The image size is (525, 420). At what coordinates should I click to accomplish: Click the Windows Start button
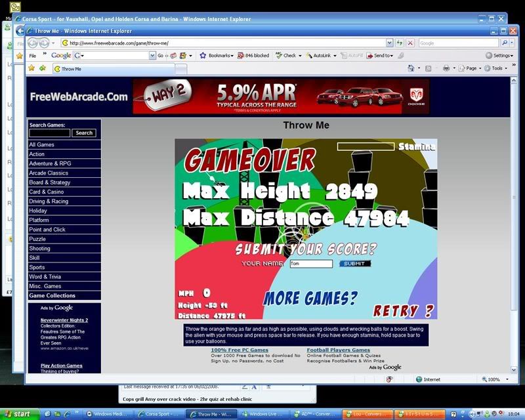click(20, 414)
